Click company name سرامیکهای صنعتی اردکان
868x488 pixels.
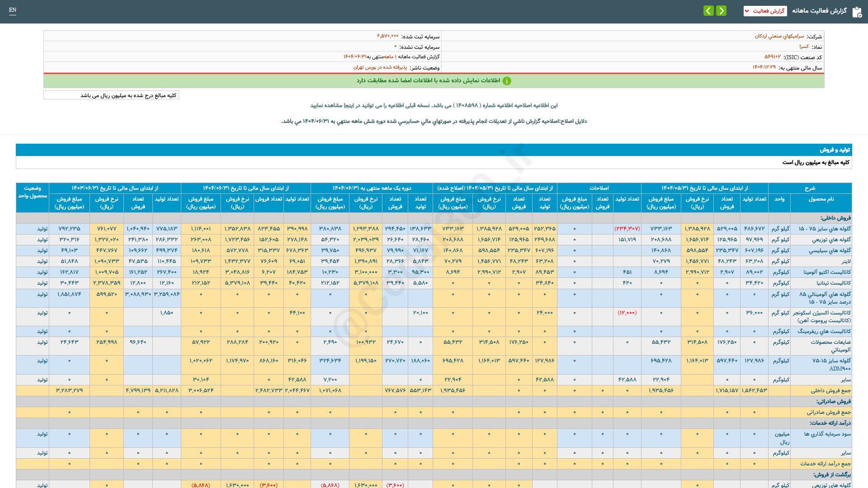(x=779, y=36)
